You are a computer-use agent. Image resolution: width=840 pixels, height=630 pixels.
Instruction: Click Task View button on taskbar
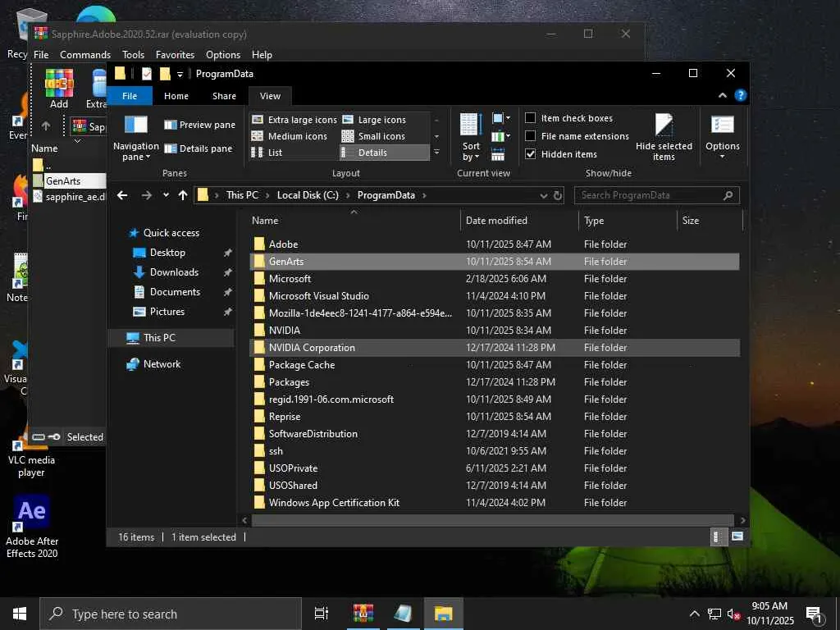tap(321, 614)
